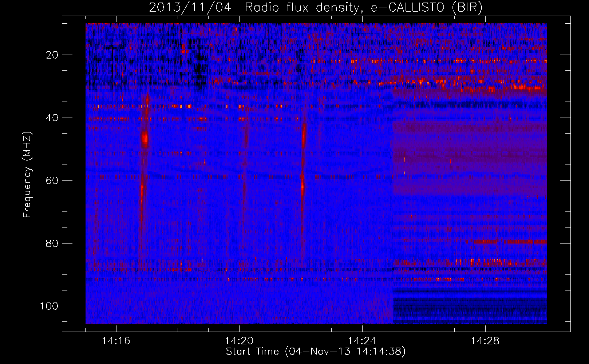Click the 'Start Time (04-Nov-13 14:14:38)' label
The image size is (589, 364).
[x=316, y=352]
